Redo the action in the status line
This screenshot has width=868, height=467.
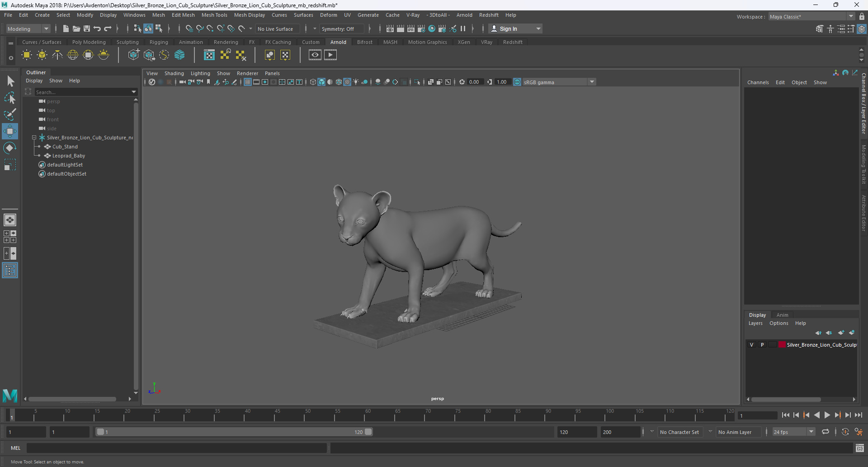coord(108,29)
